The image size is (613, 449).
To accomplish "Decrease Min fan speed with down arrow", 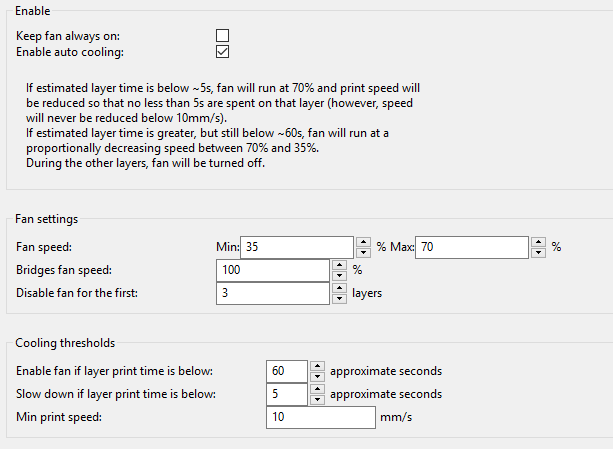I will click(x=364, y=252).
